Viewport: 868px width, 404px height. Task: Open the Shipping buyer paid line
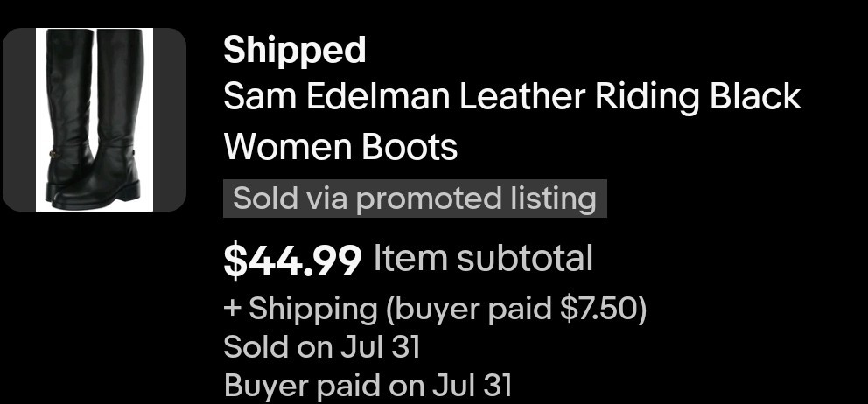(435, 310)
